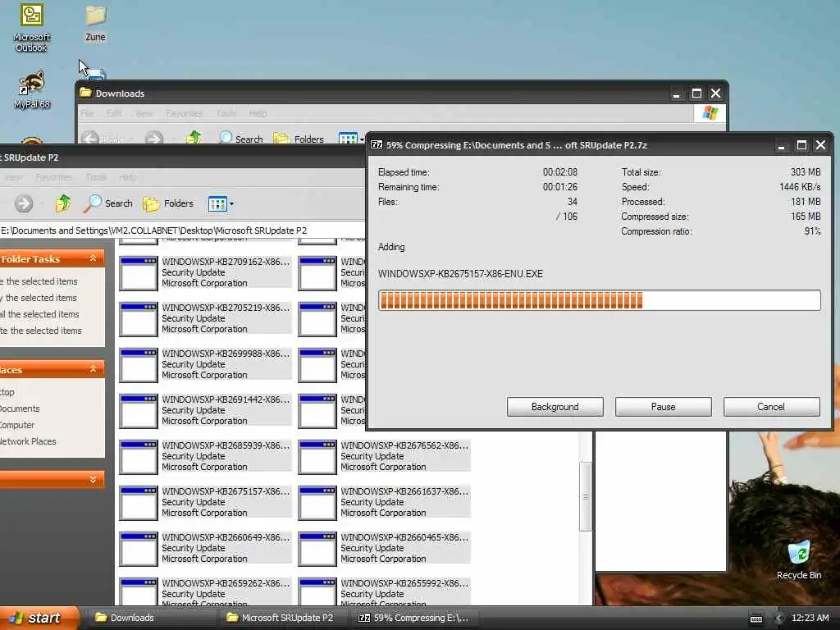The height and width of the screenshot is (630, 840).
Task: Click Up arrow in Downloads window toolbar
Action: tap(194, 138)
